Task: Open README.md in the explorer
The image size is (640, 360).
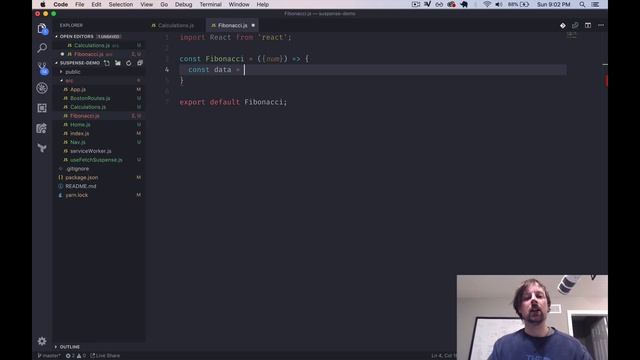Action: click(81, 186)
